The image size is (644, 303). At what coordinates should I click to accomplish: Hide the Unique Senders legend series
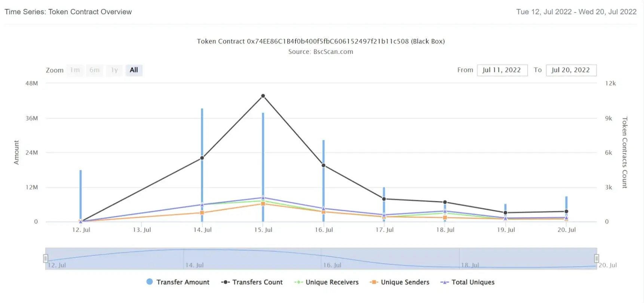[x=399, y=282]
